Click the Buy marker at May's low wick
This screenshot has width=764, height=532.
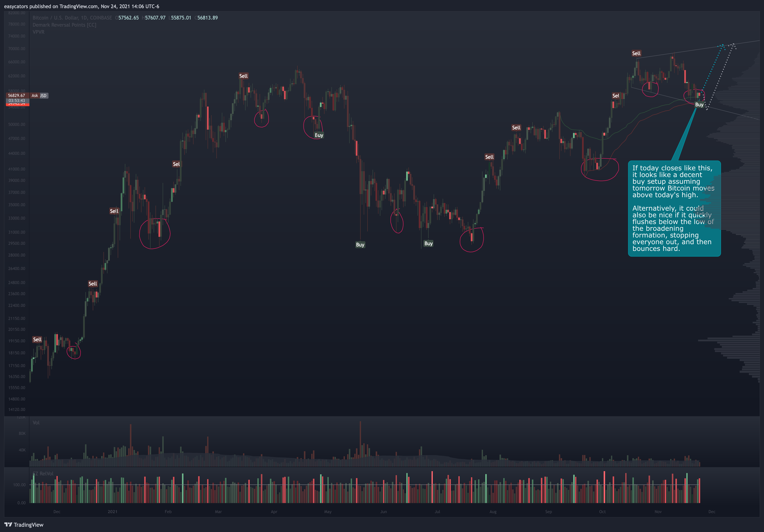coord(360,245)
